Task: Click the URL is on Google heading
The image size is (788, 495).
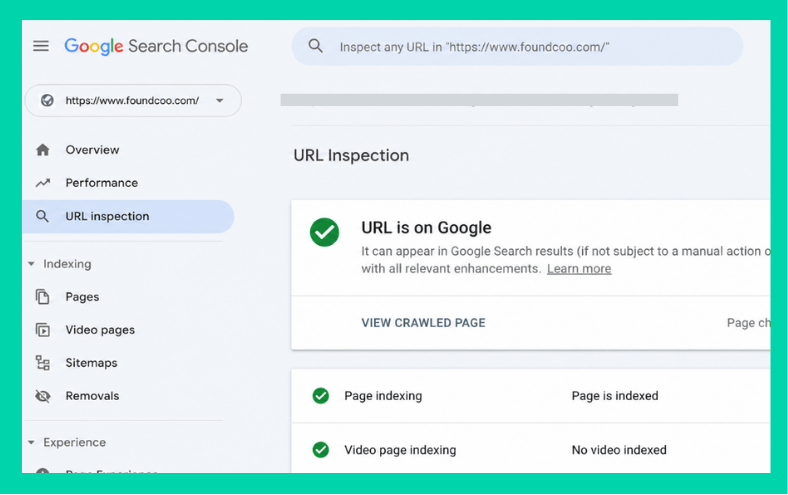Action: coord(426,228)
